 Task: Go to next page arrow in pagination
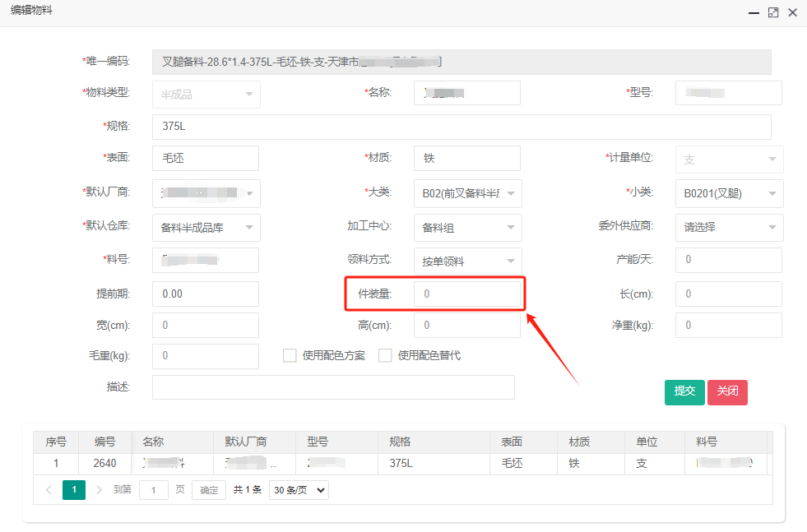tap(100, 490)
